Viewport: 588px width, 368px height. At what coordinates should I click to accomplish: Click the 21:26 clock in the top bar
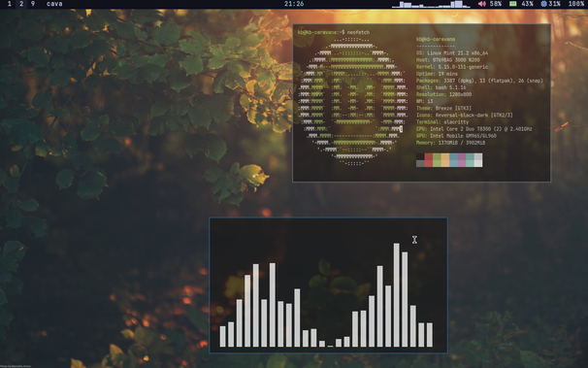click(x=294, y=4)
